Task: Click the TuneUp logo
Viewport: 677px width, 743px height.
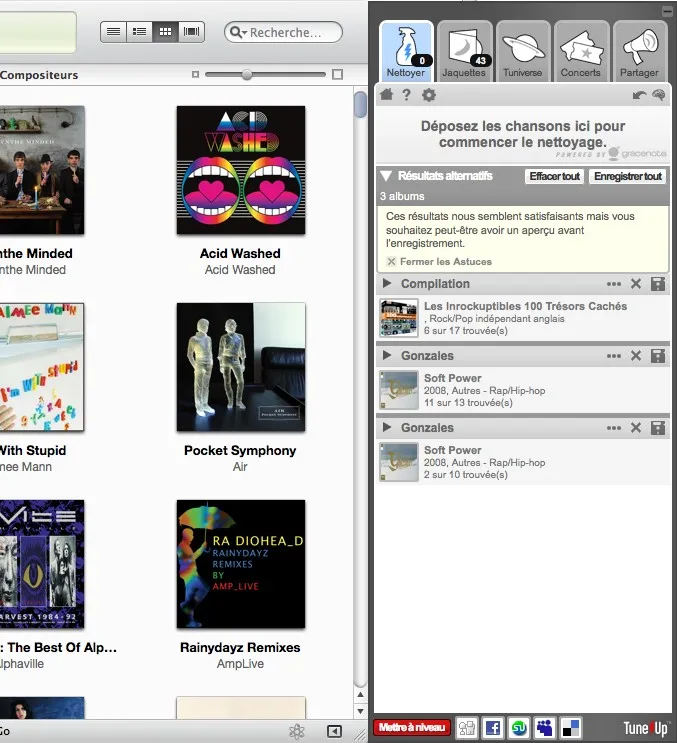Action: [x=645, y=728]
